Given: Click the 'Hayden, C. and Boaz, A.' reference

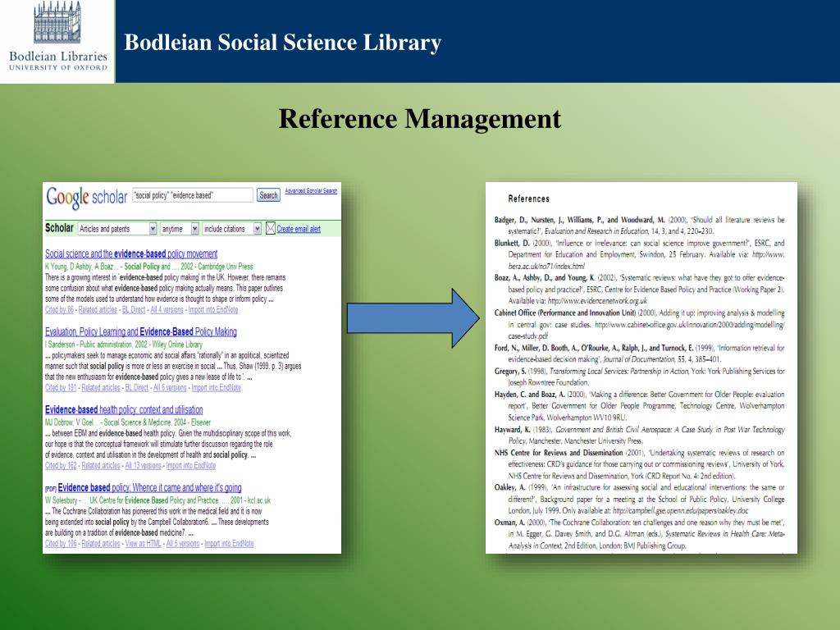Looking at the screenshot, I should 639,405.
